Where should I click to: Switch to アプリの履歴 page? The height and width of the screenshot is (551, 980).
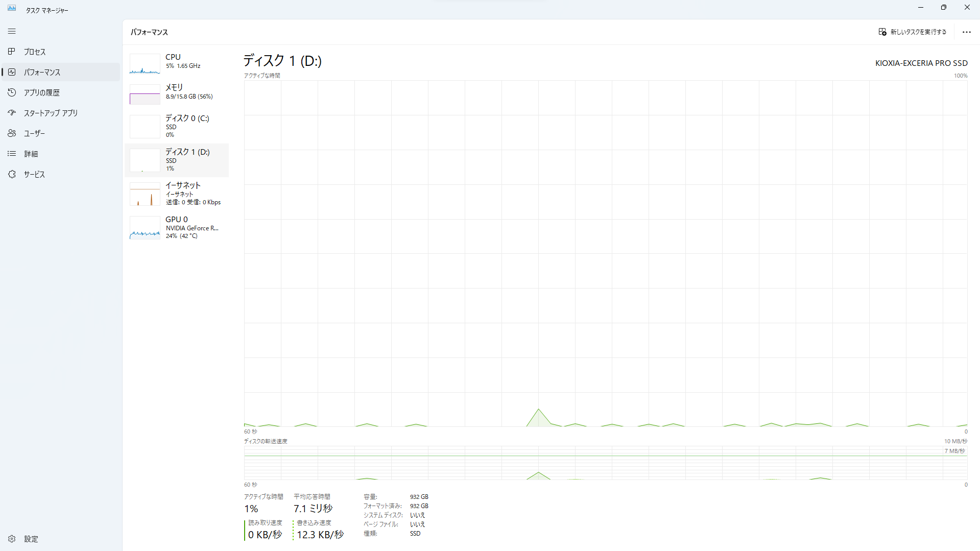[x=61, y=92]
